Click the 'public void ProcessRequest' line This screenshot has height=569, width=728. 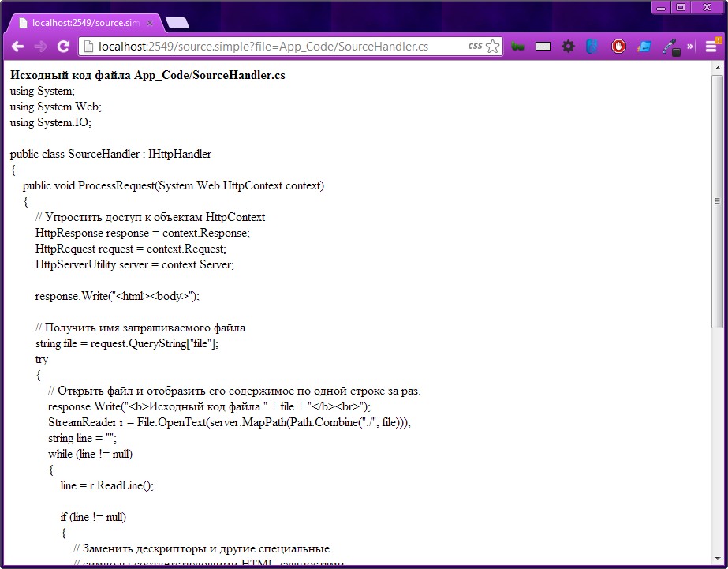[x=174, y=185]
